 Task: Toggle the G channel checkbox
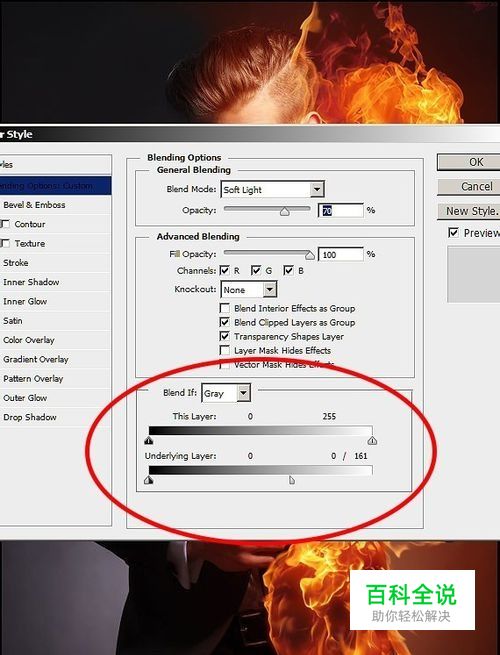(256, 271)
